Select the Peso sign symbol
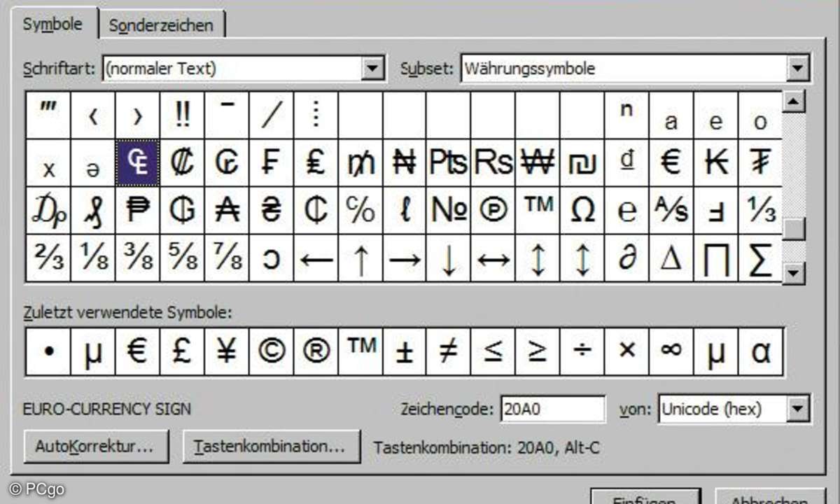This screenshot has width=840, height=504. pyautogui.click(x=137, y=211)
